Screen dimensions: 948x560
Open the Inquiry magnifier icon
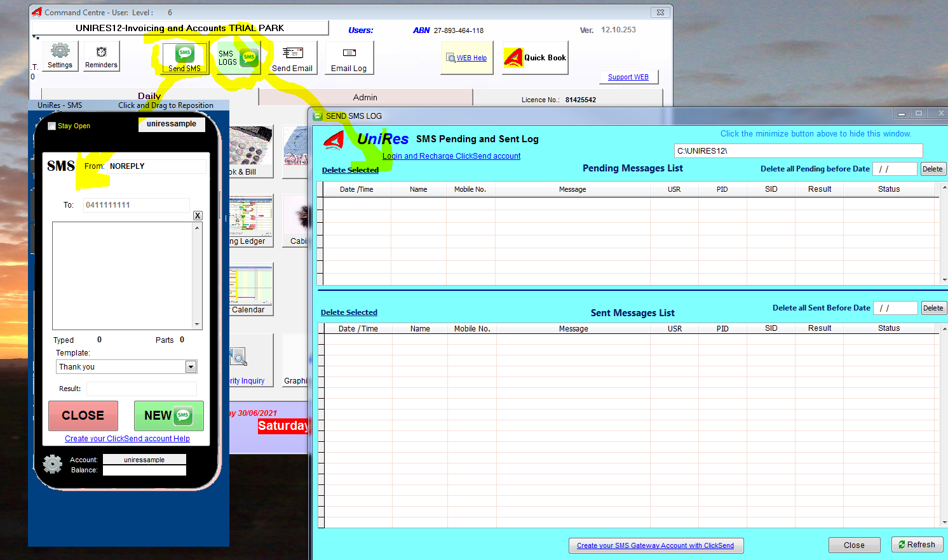click(251, 359)
